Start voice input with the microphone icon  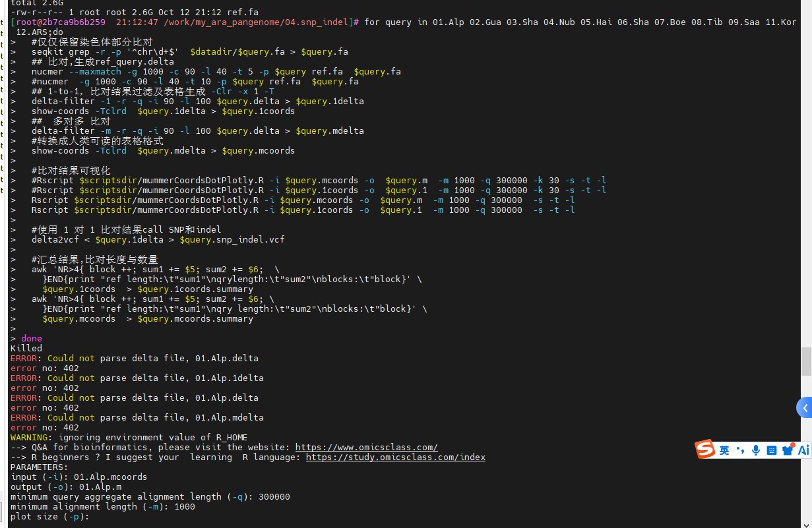tap(756, 450)
